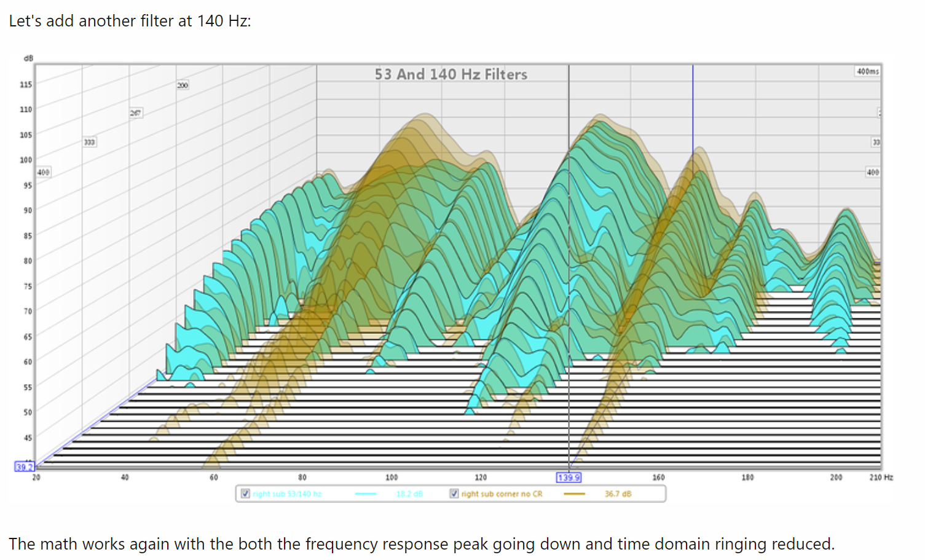Viewport: 925px width, 560px height.
Task: Select the 'right sub corner no CR' legend label
Action: click(502, 494)
